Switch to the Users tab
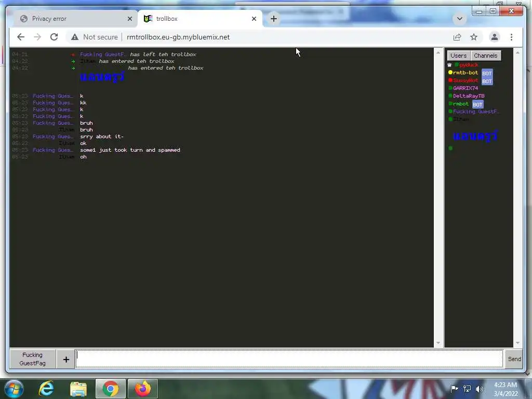 pyautogui.click(x=459, y=56)
